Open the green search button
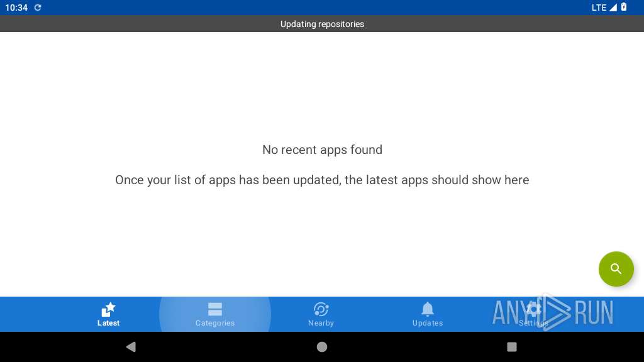The height and width of the screenshot is (362, 644). [x=616, y=269]
